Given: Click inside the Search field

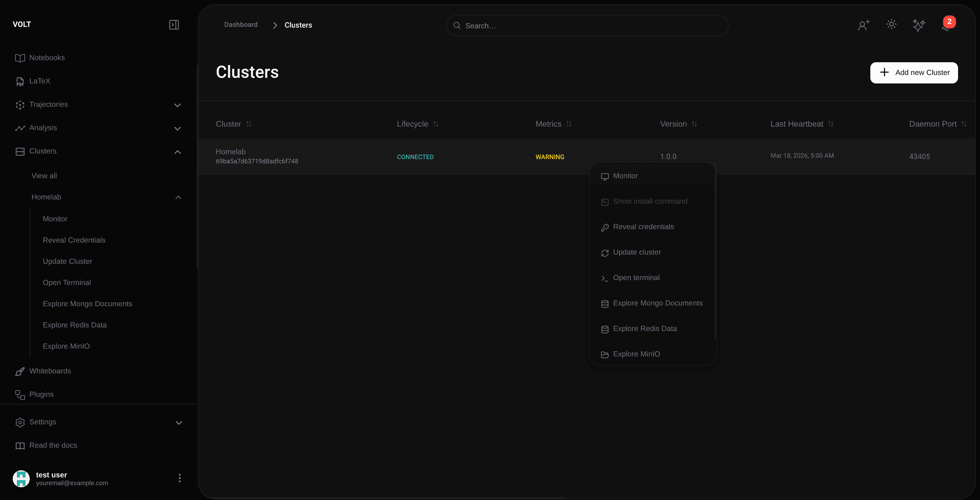Looking at the screenshot, I should [587, 25].
